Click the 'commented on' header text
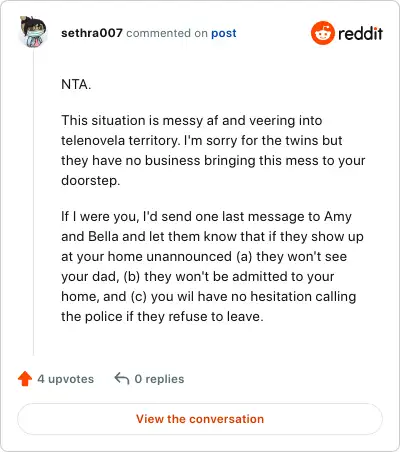This screenshot has width=400, height=452. pos(167,33)
